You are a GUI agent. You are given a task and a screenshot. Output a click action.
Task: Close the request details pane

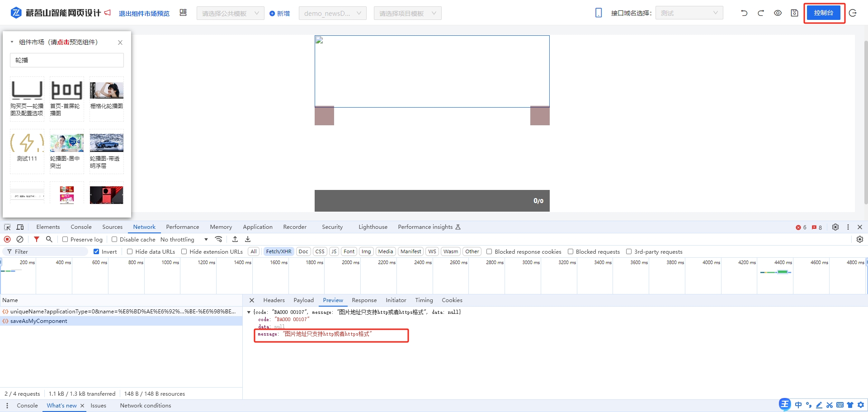tap(252, 300)
